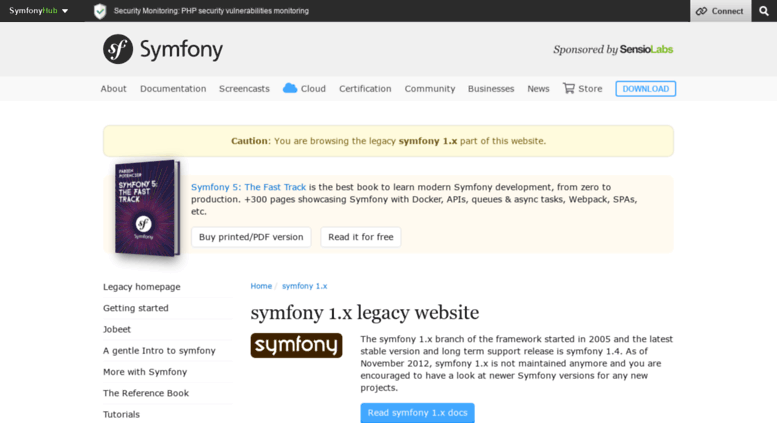Open The Reference Book sidebar link
This screenshot has height=423, width=777.
(146, 393)
